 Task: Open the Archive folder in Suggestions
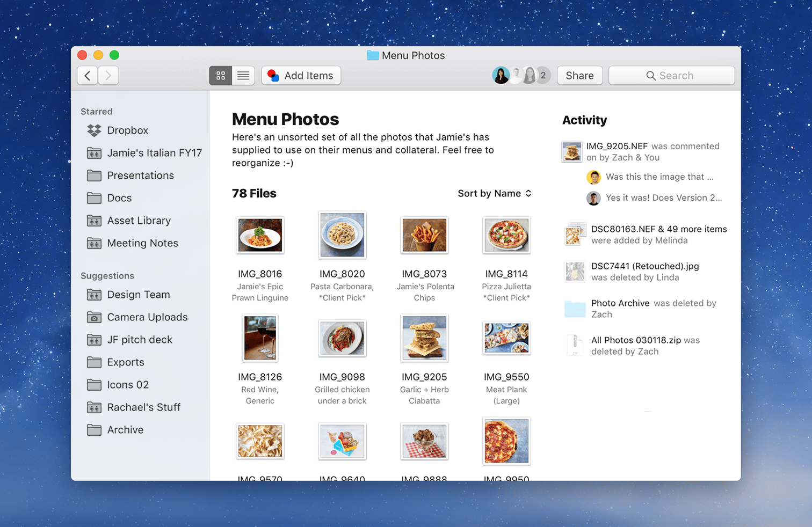coord(125,430)
